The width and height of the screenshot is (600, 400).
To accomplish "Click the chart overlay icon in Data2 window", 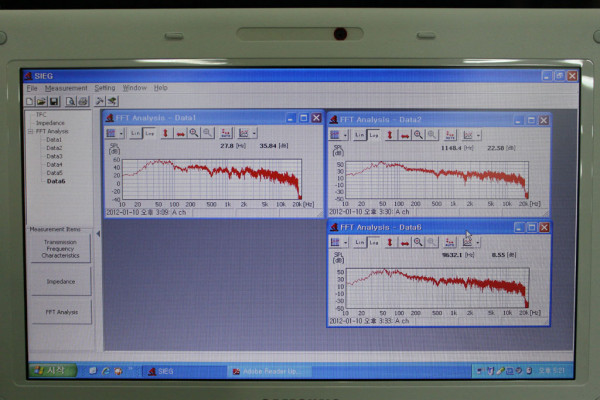I will point(468,135).
